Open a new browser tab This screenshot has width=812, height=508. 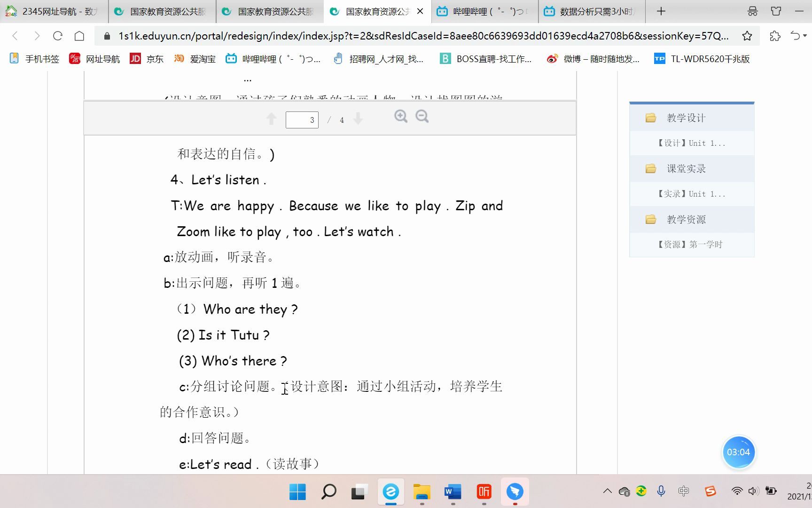(x=661, y=11)
